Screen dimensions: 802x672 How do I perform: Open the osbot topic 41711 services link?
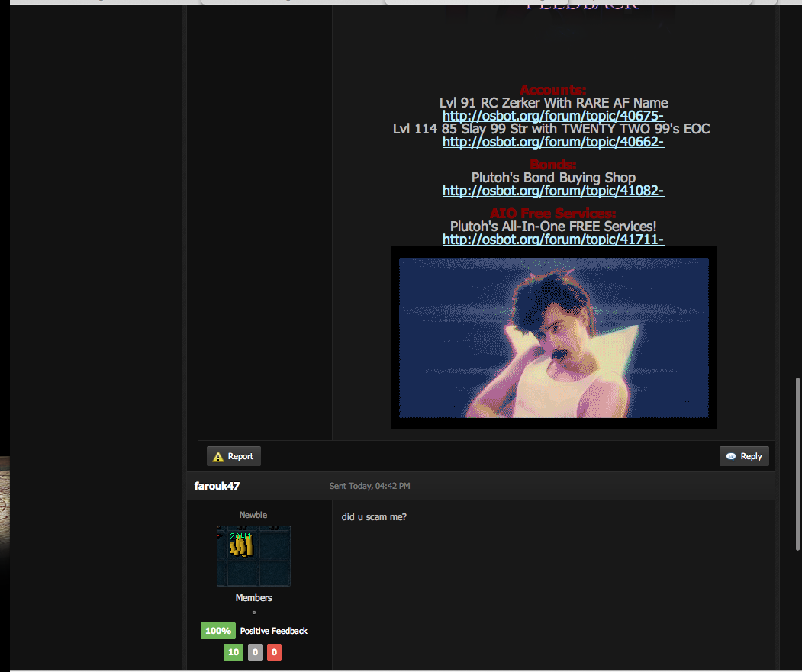pyautogui.click(x=553, y=240)
